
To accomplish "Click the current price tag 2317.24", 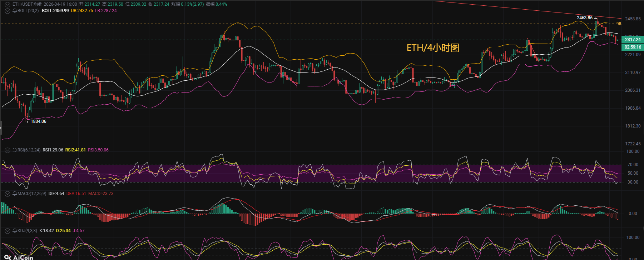I will [x=633, y=40].
